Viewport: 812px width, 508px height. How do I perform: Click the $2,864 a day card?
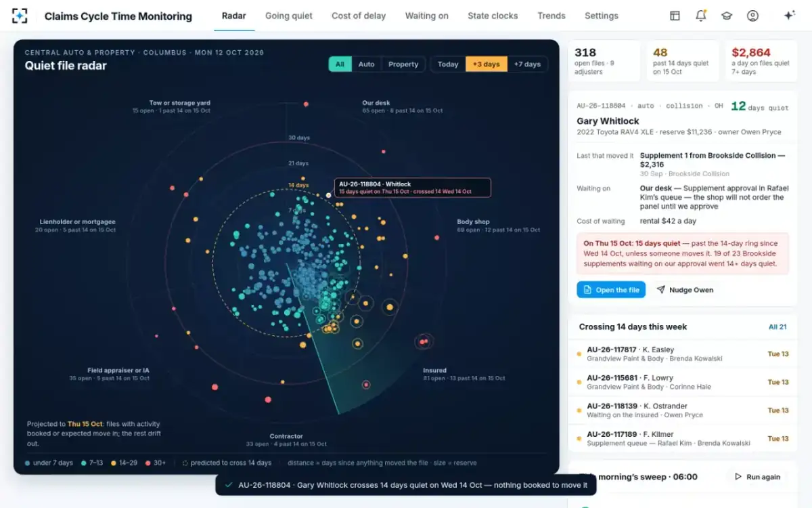click(x=761, y=61)
